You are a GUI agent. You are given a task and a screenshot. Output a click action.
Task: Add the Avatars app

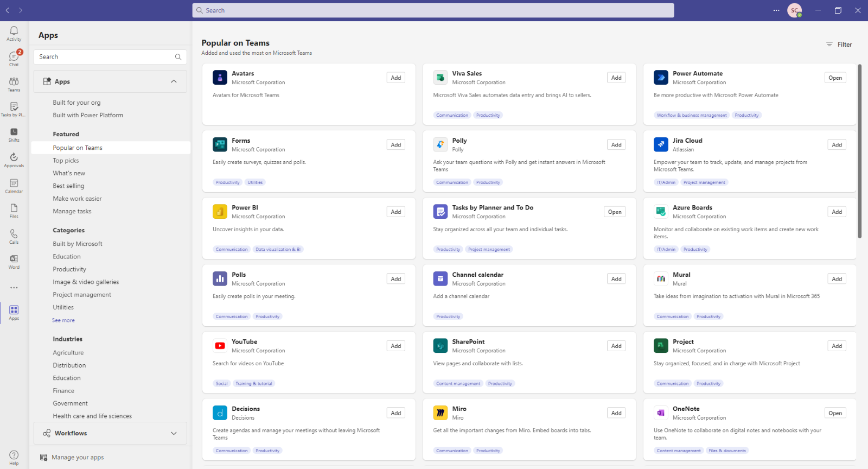coord(396,78)
